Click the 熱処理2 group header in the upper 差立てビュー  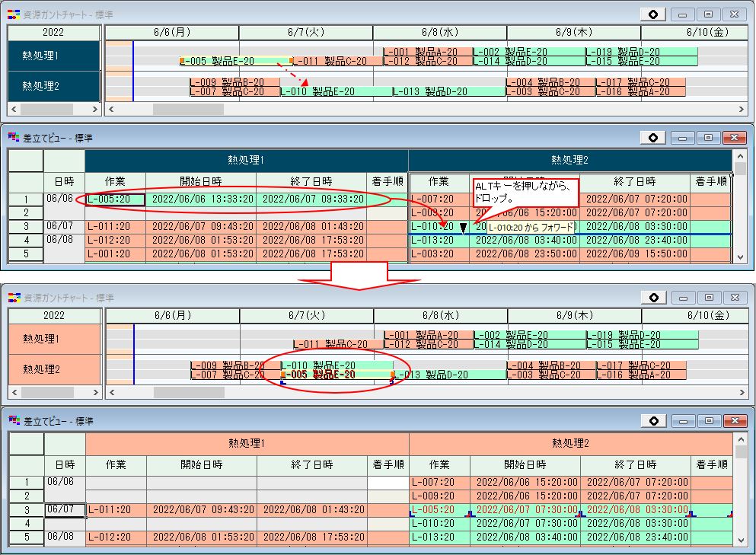tap(570, 160)
